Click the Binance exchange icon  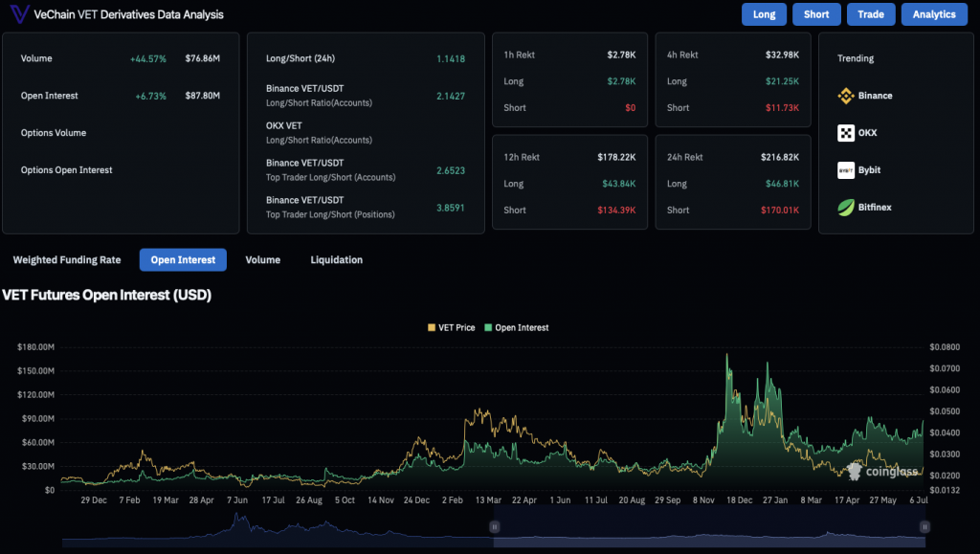[846, 96]
